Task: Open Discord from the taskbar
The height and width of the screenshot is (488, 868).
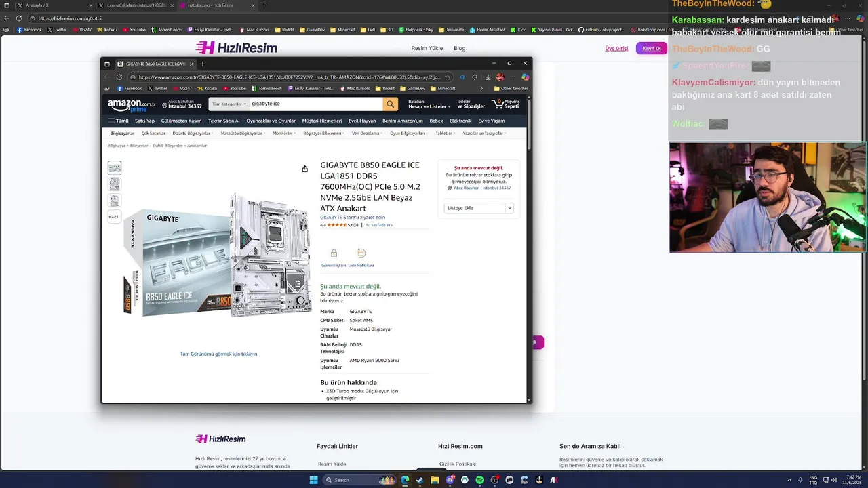Action: [x=450, y=480]
